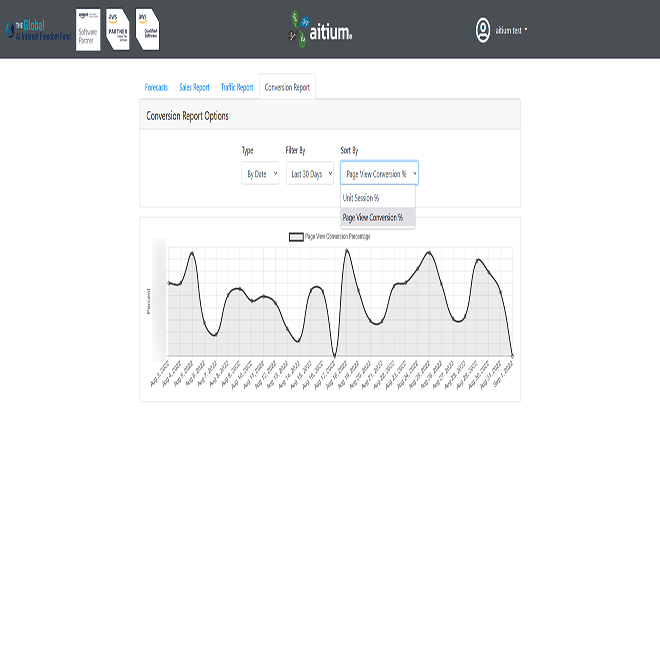The height and width of the screenshot is (660, 660).
Task: Click the aitium logo in header
Action: tap(321, 29)
